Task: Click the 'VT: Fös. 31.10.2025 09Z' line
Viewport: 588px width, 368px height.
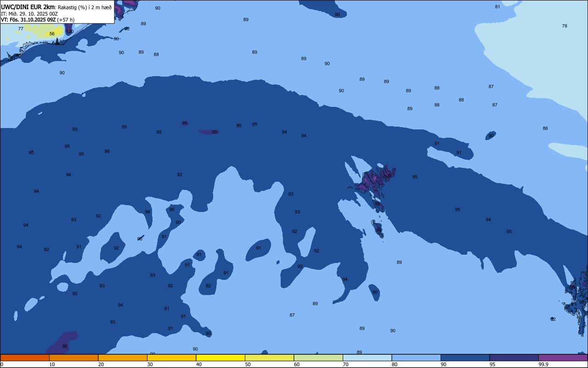Action: tap(28, 20)
